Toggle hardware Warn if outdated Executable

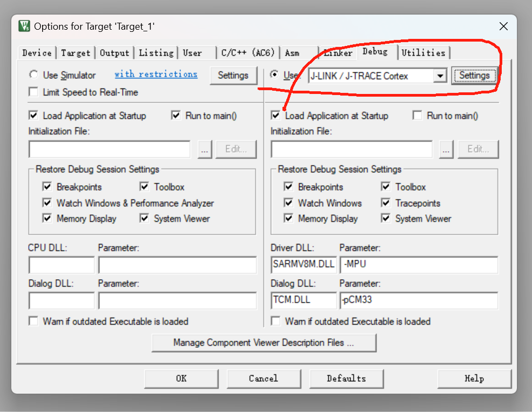pyautogui.click(x=275, y=321)
